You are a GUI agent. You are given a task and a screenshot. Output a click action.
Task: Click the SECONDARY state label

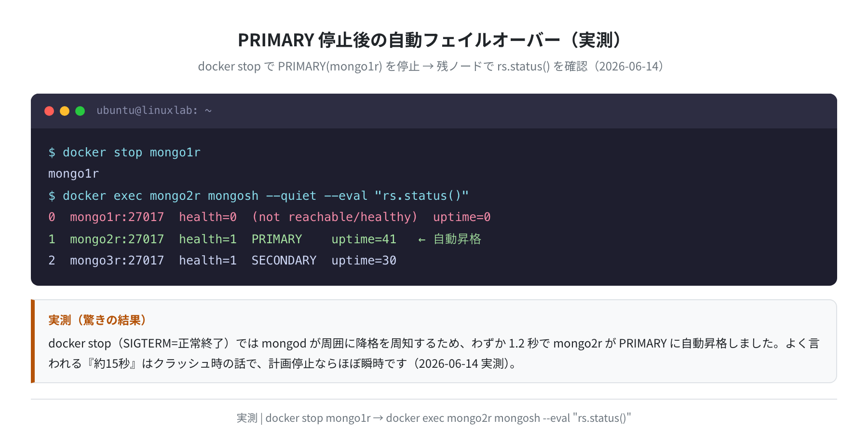(x=284, y=261)
